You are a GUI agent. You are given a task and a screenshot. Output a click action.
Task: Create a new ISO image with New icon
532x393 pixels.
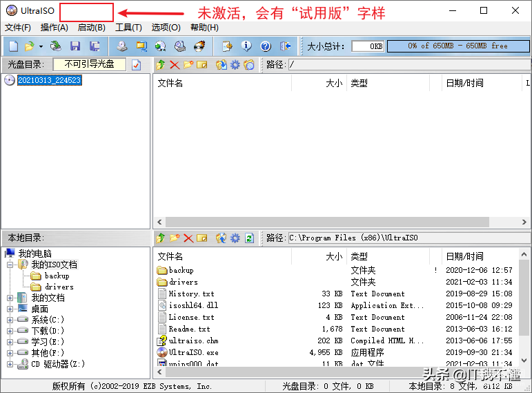tap(13, 46)
